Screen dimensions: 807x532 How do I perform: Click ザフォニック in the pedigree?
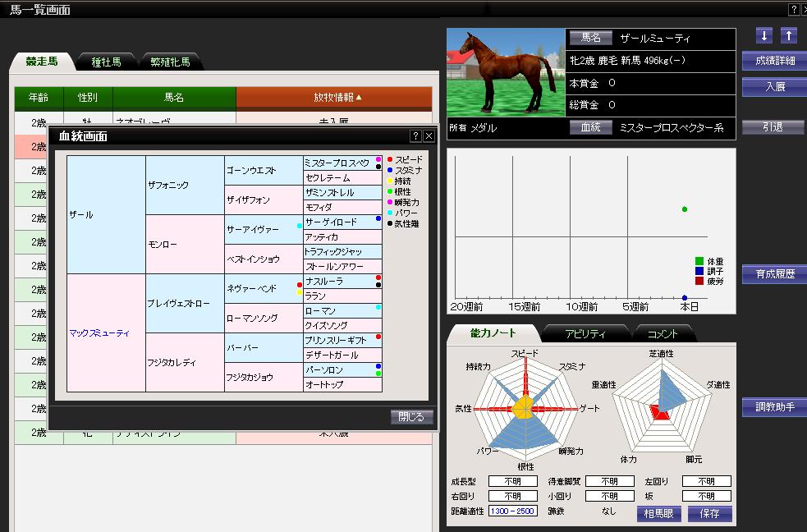(185, 186)
